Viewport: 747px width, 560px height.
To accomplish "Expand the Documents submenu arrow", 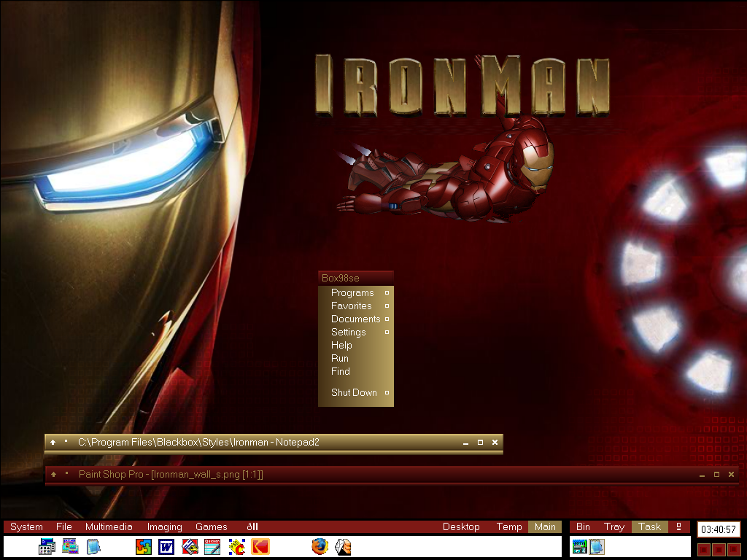I will [387, 319].
